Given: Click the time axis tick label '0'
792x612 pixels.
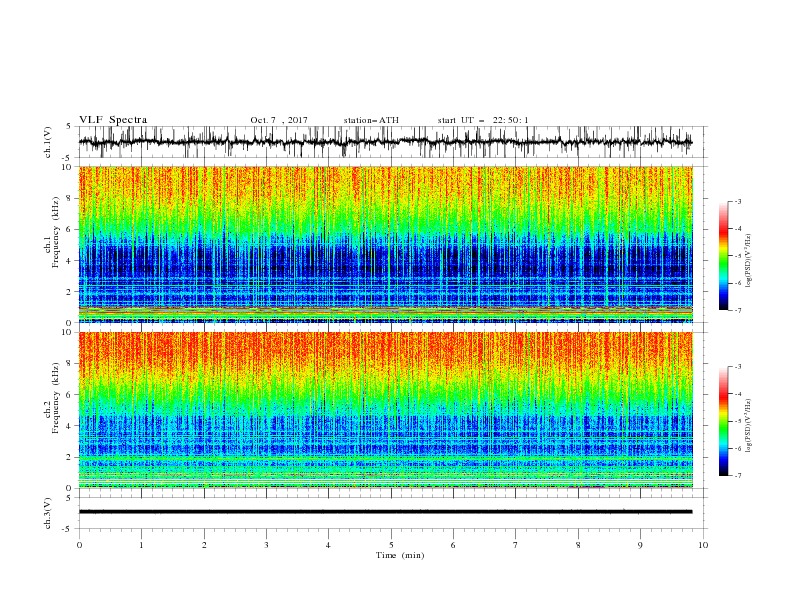Looking at the screenshot, I should (x=79, y=545).
